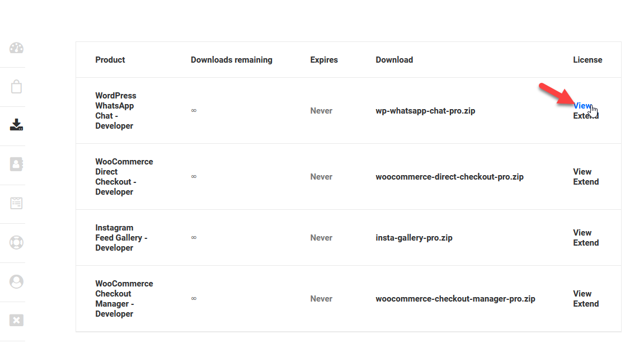Download woocommerce-direct-checkout-pro.zip file

point(449,177)
